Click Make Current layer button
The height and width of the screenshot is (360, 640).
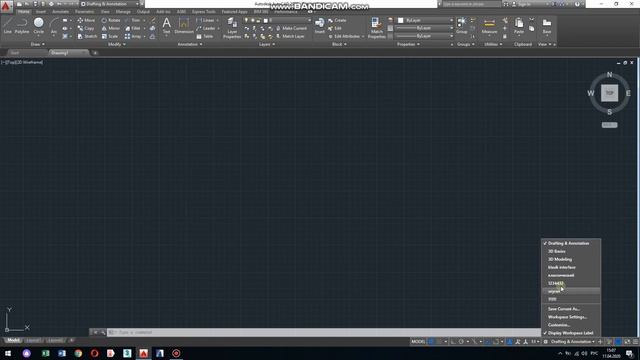click(291, 28)
